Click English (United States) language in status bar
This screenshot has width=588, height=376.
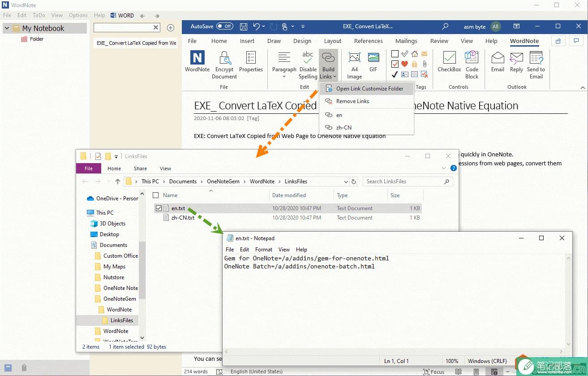[x=256, y=372]
